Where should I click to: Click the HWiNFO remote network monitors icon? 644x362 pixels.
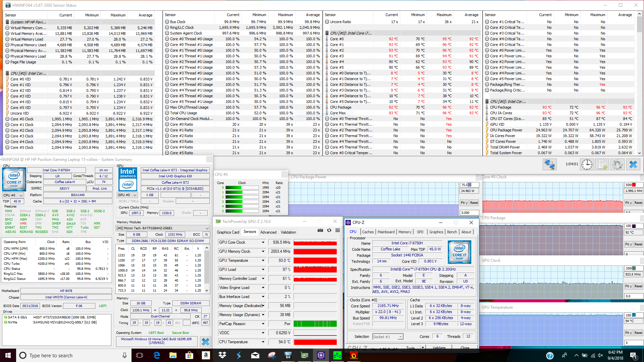tap(550, 165)
